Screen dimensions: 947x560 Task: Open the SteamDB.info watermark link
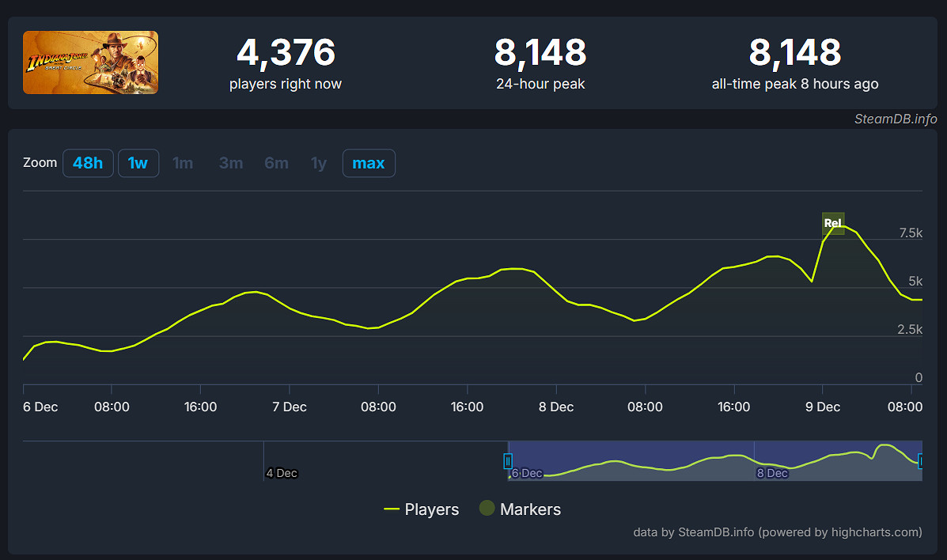pos(896,119)
